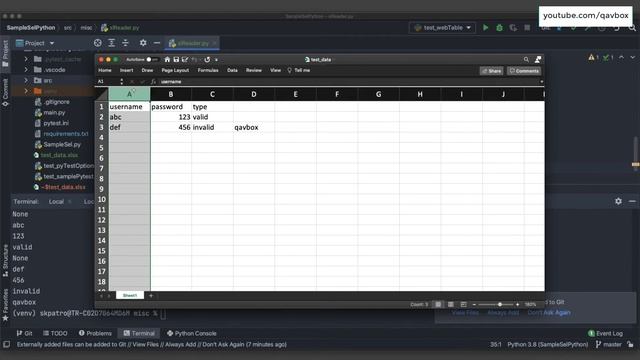640x360 pixels.
Task: Click Excel zoom in plus button
Action: tap(517, 304)
